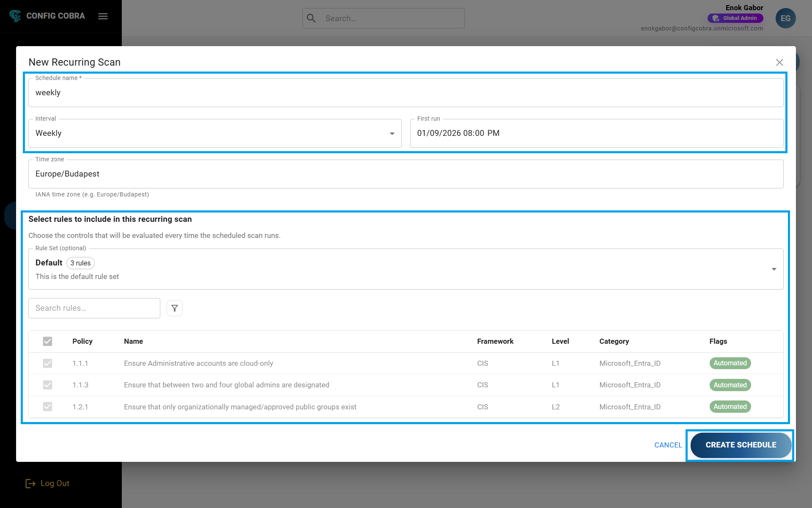The height and width of the screenshot is (508, 812).
Task: Click the Log Out icon
Action: (x=30, y=483)
